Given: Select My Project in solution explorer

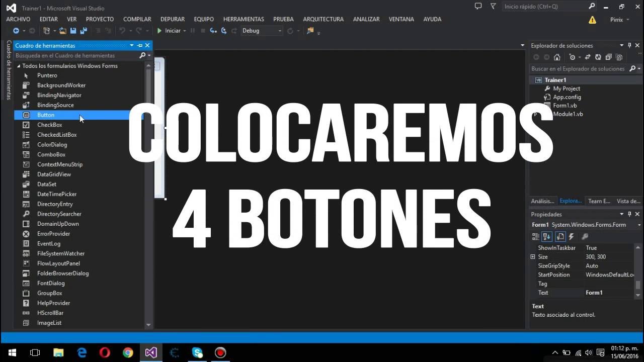Looking at the screenshot, I should (x=567, y=88).
